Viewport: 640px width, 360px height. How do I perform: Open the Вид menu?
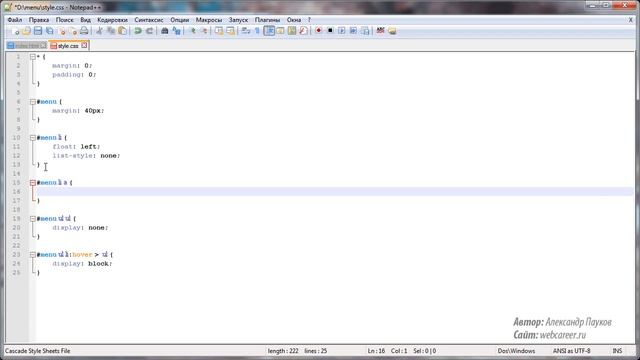click(x=85, y=20)
